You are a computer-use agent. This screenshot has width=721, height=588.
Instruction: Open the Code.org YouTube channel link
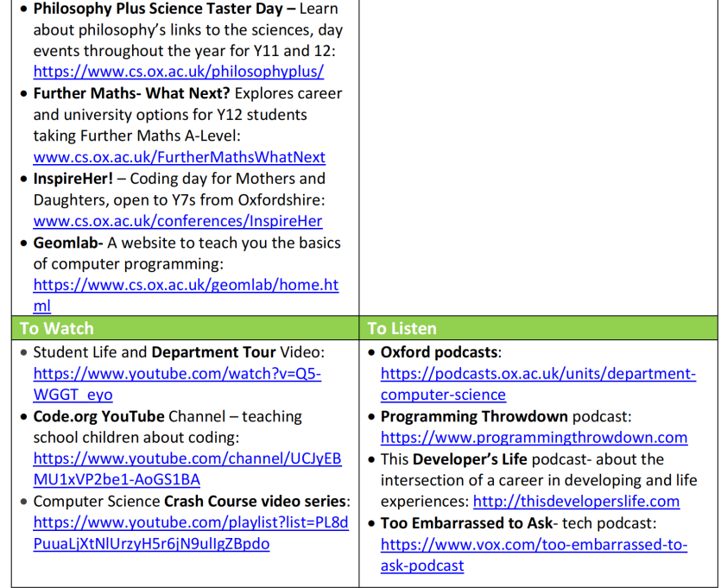click(187, 469)
